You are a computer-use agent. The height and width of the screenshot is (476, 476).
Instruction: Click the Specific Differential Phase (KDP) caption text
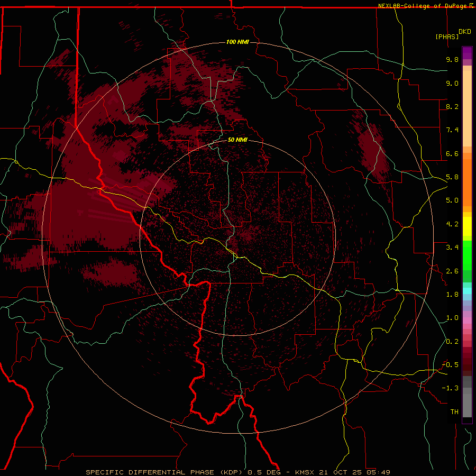tap(164, 472)
